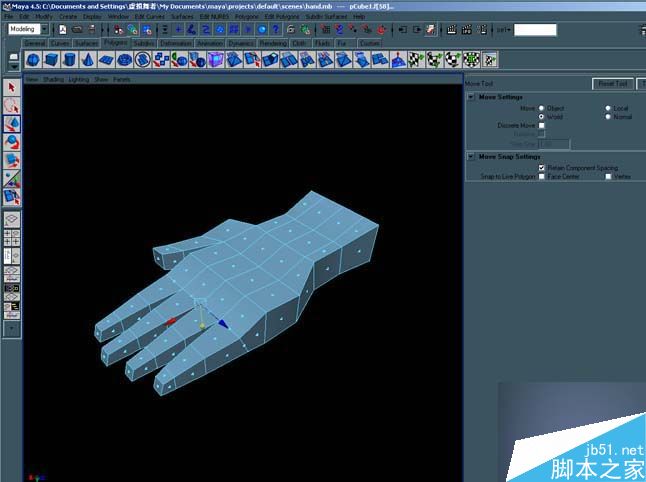Create a polygon torus from shelf
Viewport: 646px width, 482px height.
point(124,60)
